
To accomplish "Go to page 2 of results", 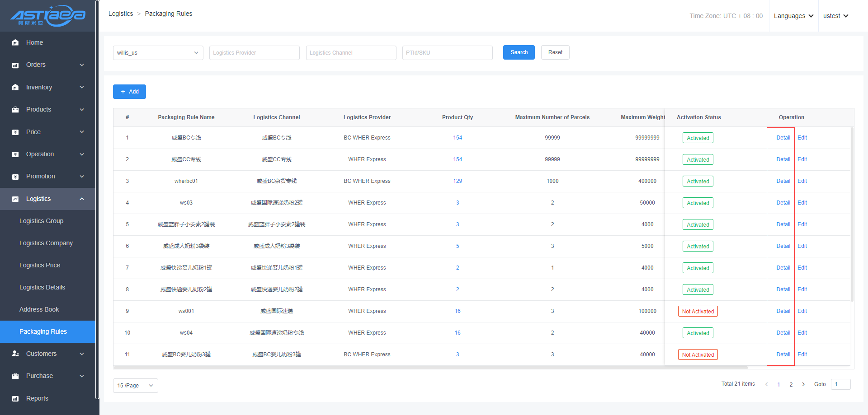I will point(791,384).
